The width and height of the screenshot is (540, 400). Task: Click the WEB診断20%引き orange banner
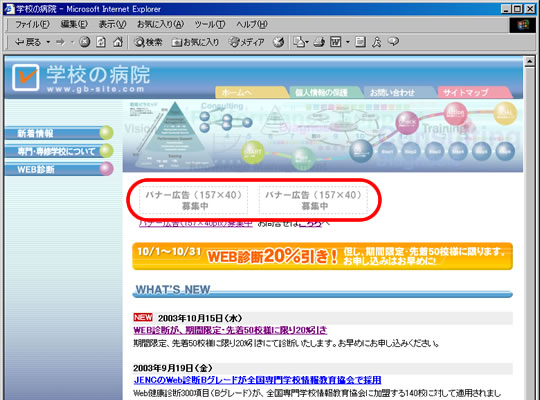point(322,256)
